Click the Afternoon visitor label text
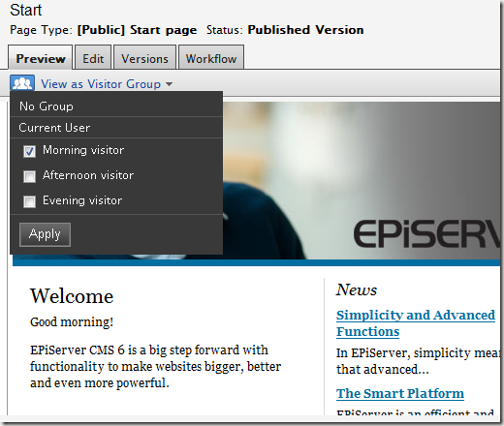The width and height of the screenshot is (504, 426). 88,175
